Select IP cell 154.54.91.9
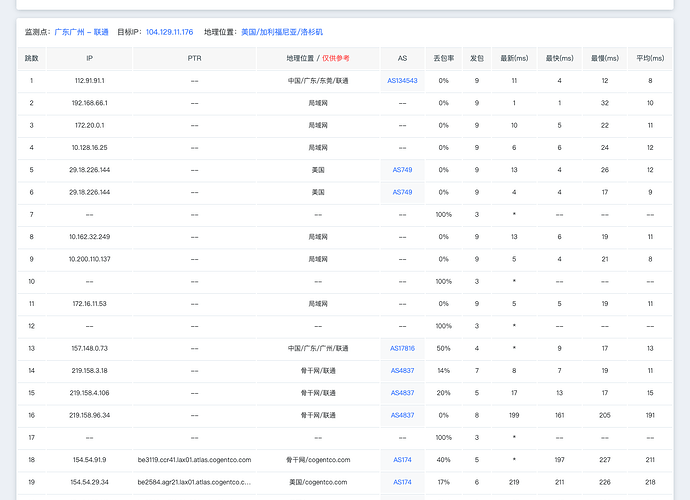Screen dimensions: 690x500 point(89,460)
